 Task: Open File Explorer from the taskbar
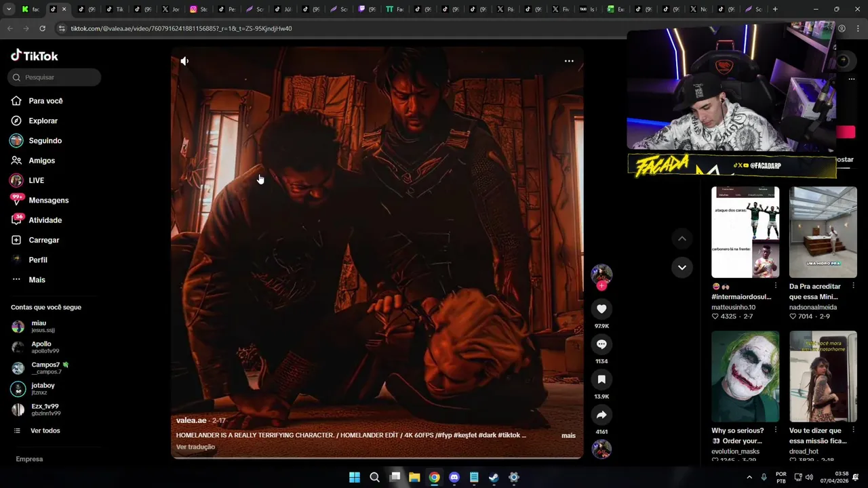click(x=414, y=477)
